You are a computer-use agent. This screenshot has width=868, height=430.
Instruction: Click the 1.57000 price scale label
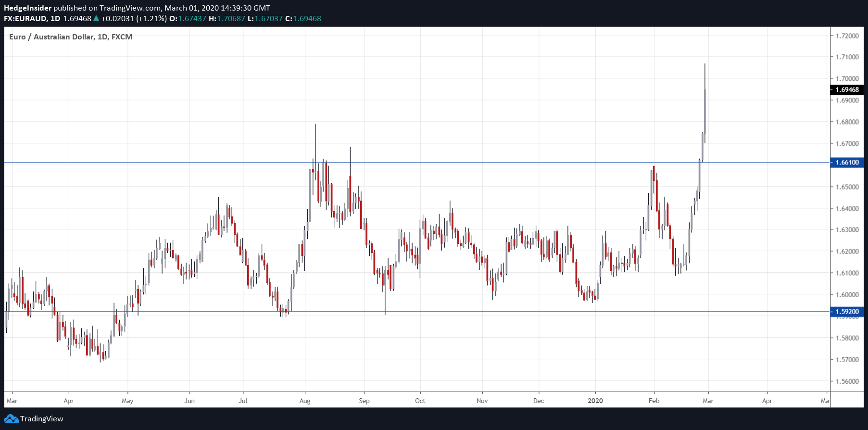point(847,359)
